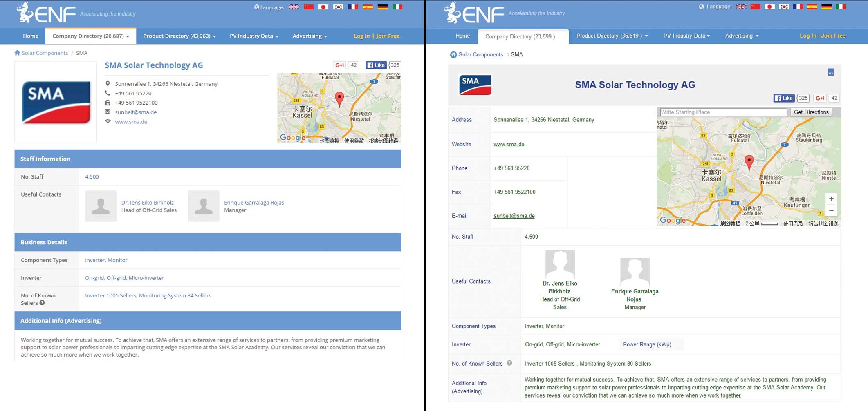Click Inverter 1005 Sellers link left
The height and width of the screenshot is (411, 868).
coord(110,295)
